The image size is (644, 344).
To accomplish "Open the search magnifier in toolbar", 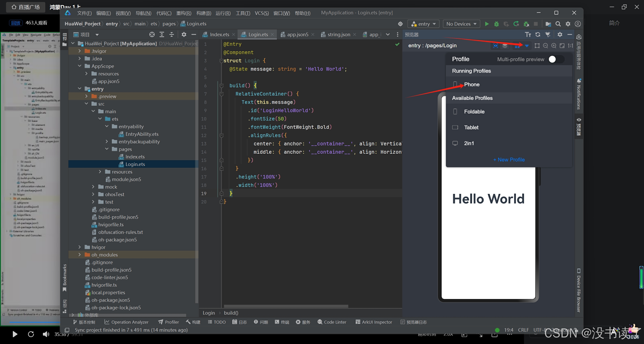I will [558, 24].
